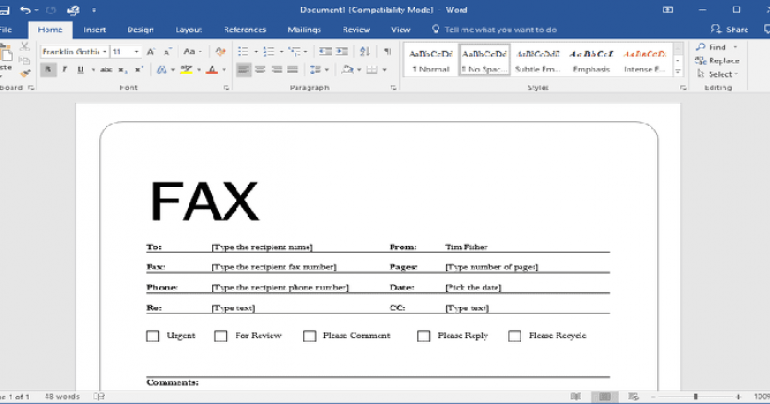Show paragraph marks pilcrow
This screenshot has height=404, width=770.
coord(387,52)
